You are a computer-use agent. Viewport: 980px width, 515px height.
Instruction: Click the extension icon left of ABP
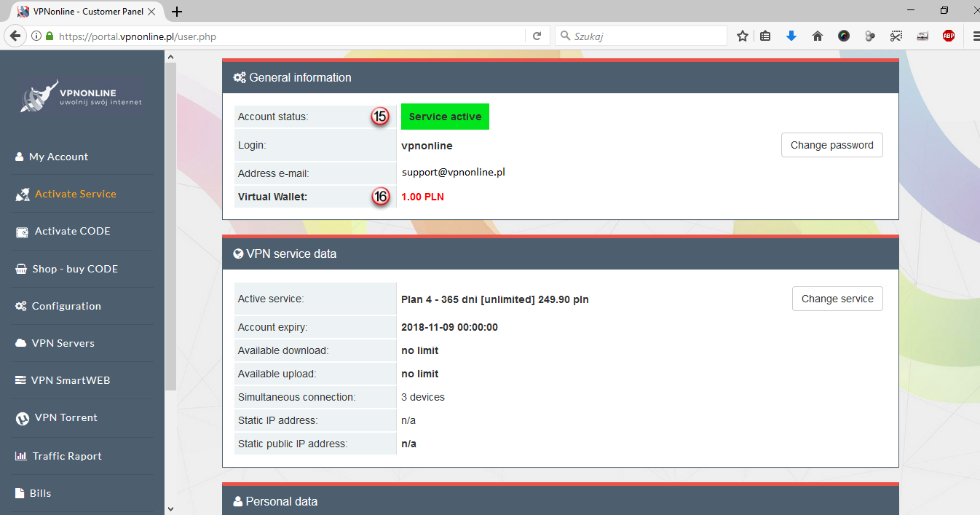point(922,36)
